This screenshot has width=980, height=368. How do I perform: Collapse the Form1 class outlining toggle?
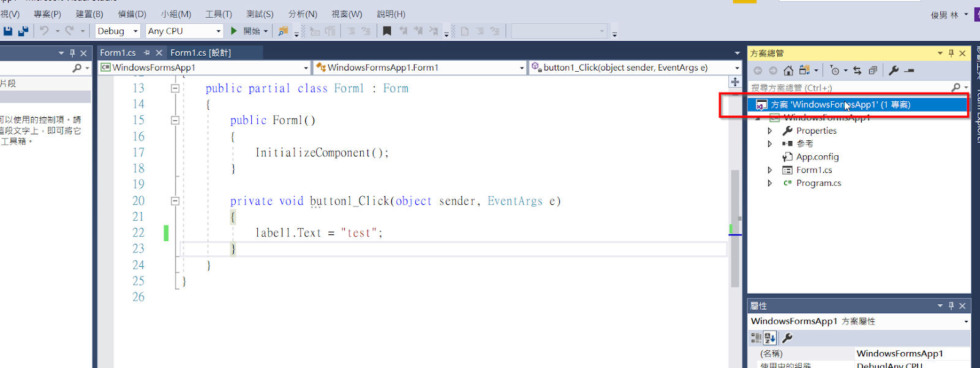[175, 88]
